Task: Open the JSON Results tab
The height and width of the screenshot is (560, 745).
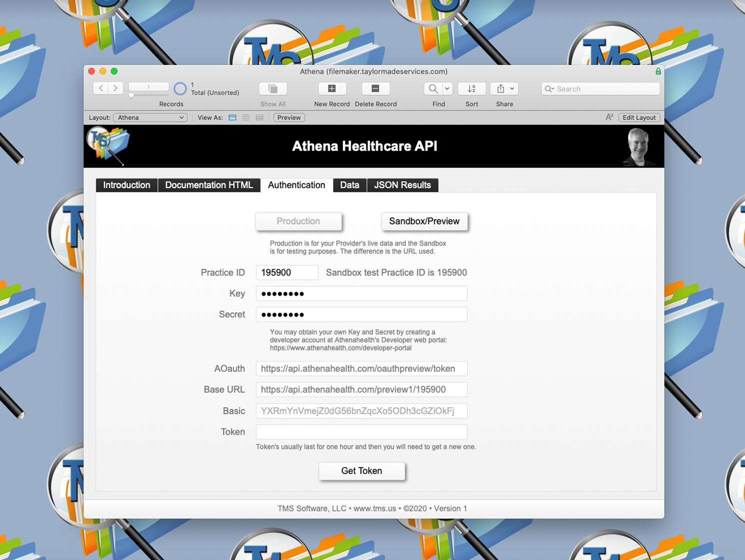Action: pyautogui.click(x=402, y=185)
